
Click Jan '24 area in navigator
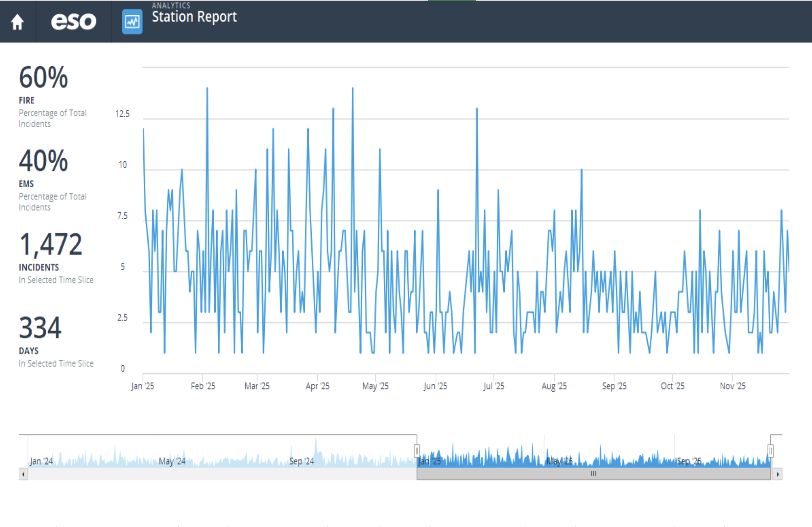click(x=41, y=461)
